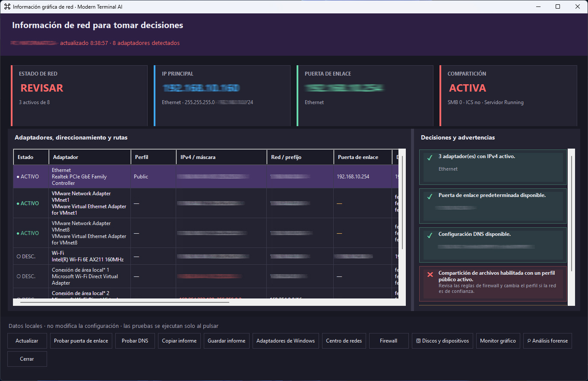Screen dimensions: 588x381
Task: Click the DESC. status of Wi-Fi row
Action: coord(26,257)
